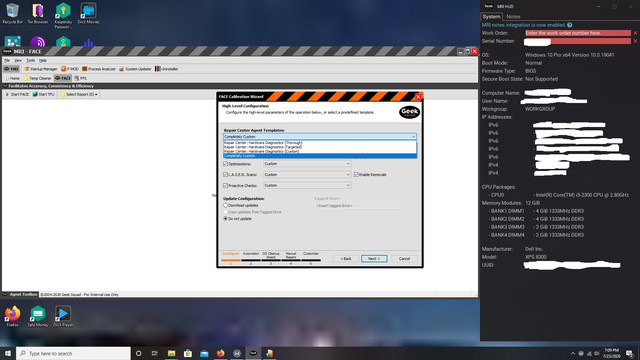The image size is (640, 360).
Task: Cancel the FACE Calibration Wizard
Action: click(x=404, y=259)
